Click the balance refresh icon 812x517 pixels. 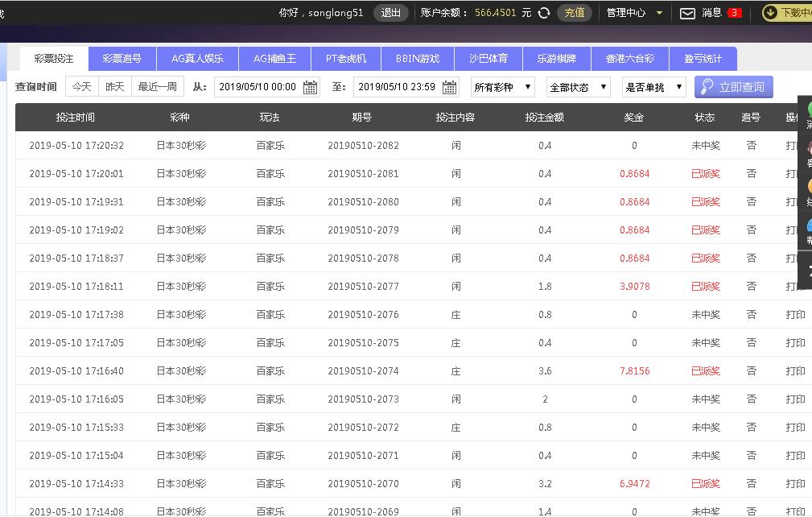(545, 13)
